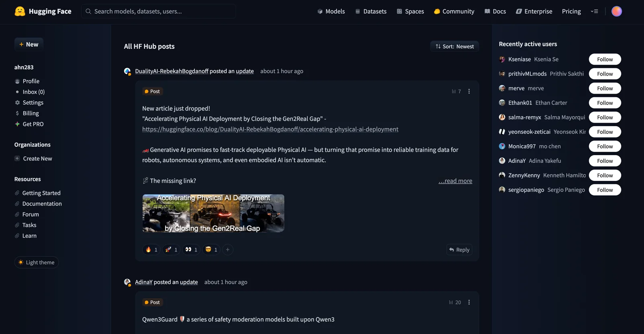Follow user salma-remyx
Screen dimensions: 644x334
tap(605, 117)
